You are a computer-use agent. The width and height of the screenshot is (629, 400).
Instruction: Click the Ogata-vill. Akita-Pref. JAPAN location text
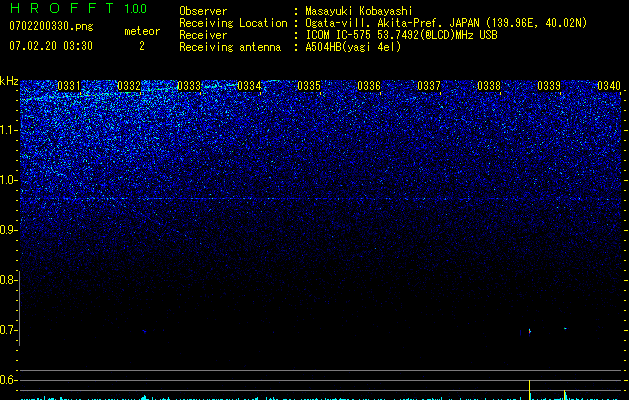446,23
